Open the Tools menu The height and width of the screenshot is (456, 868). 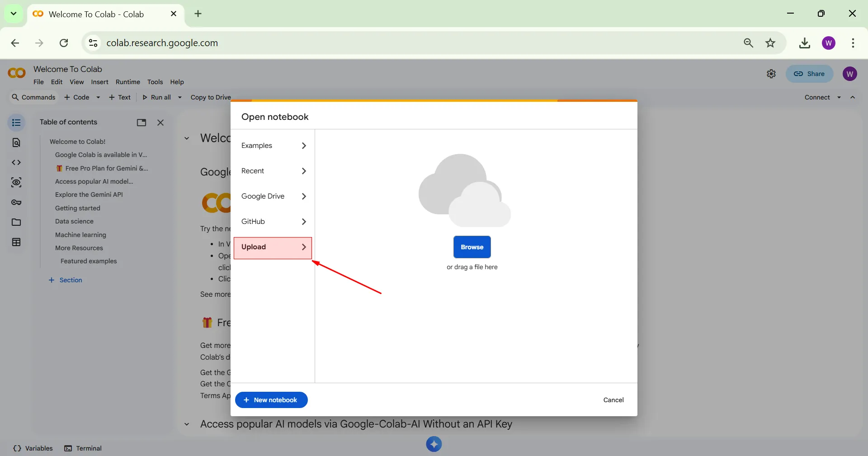[x=155, y=82]
